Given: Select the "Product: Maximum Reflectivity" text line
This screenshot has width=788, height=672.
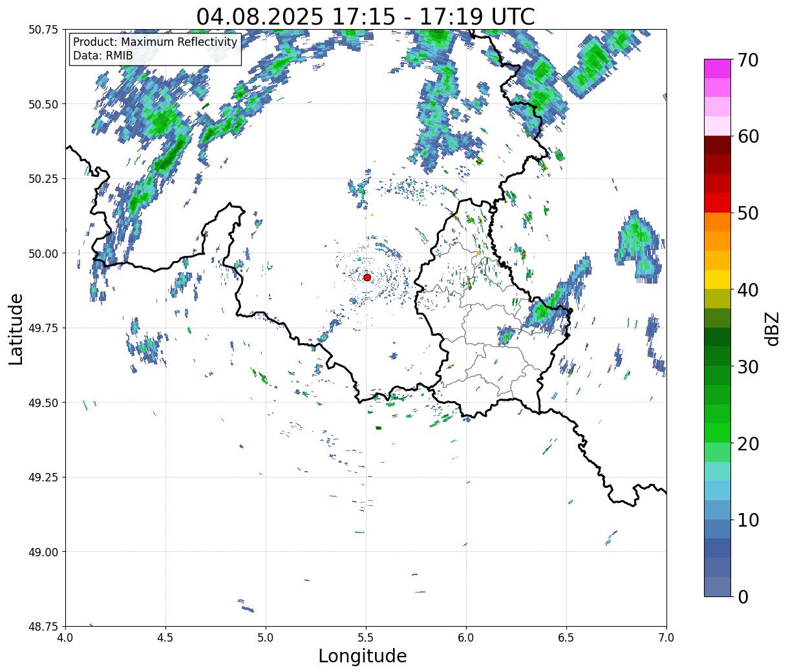Looking at the screenshot, I should (155, 43).
